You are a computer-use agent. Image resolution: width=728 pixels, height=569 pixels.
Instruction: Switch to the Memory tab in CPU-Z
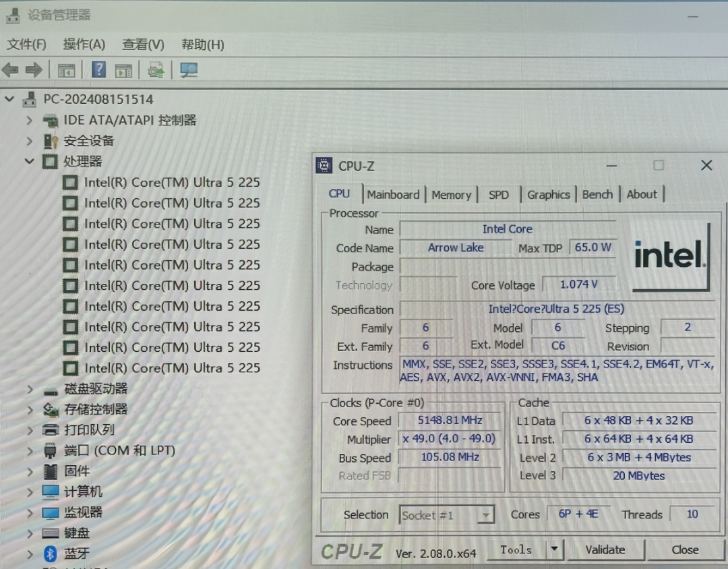click(x=451, y=195)
